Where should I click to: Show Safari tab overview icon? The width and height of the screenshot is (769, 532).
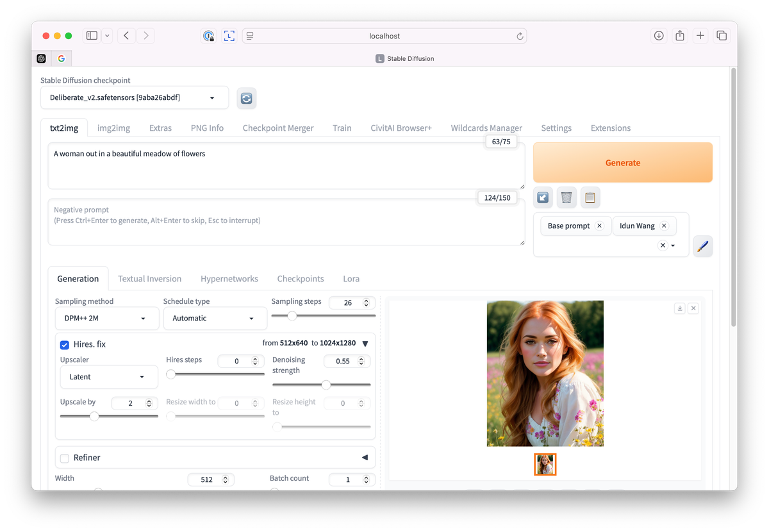(x=722, y=36)
